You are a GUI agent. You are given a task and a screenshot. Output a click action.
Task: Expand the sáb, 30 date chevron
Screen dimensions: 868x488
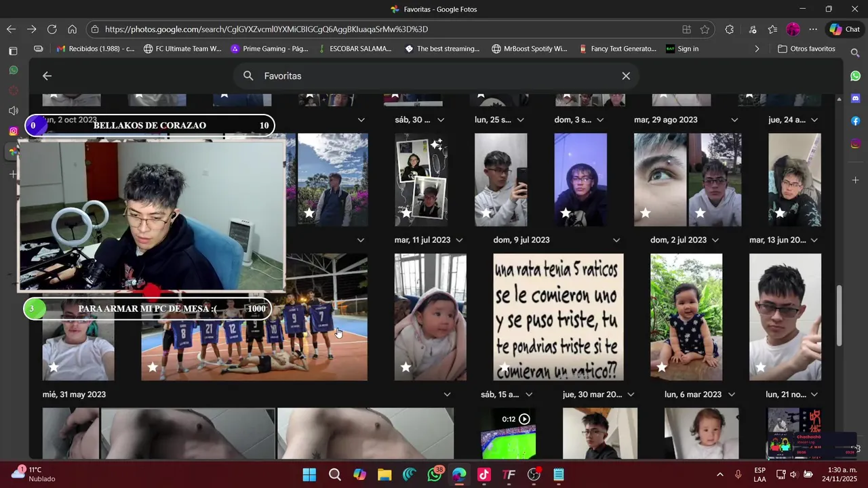pos(441,120)
